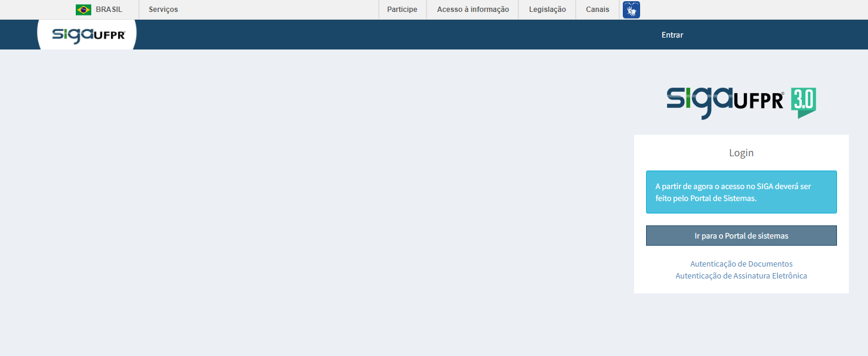Open the Canais menu item

[x=597, y=10]
